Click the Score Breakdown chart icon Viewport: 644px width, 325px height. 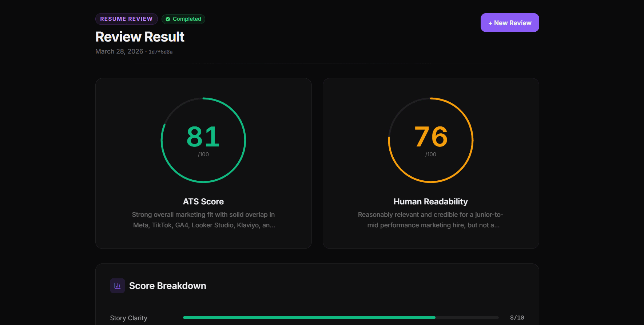tap(118, 286)
